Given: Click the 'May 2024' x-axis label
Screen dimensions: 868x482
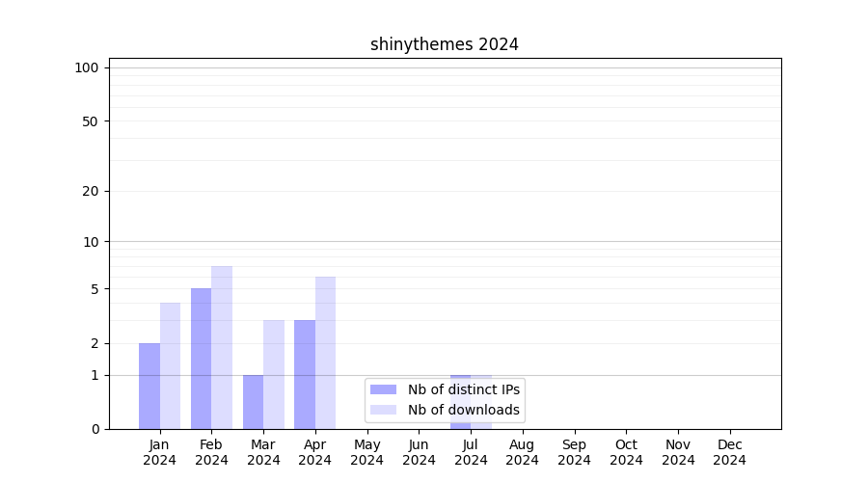Looking at the screenshot, I should [x=366, y=452].
